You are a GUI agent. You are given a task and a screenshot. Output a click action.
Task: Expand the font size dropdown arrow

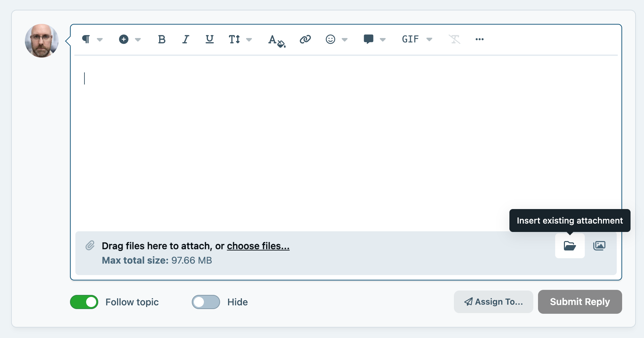(x=249, y=40)
